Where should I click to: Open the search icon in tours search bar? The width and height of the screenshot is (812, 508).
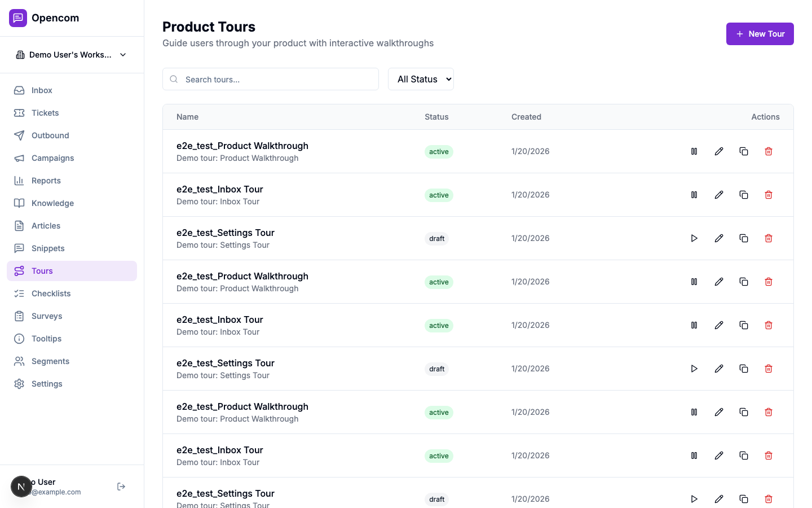[x=174, y=79]
